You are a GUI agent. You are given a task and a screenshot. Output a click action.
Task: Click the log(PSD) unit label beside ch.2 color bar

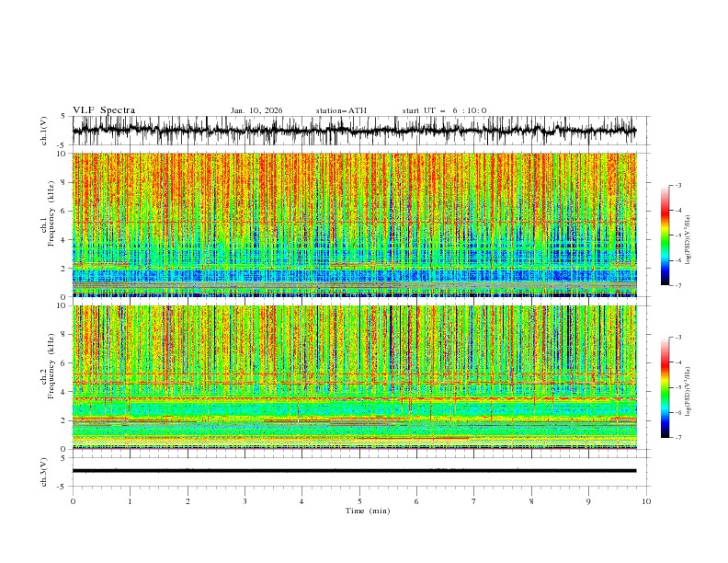(688, 392)
